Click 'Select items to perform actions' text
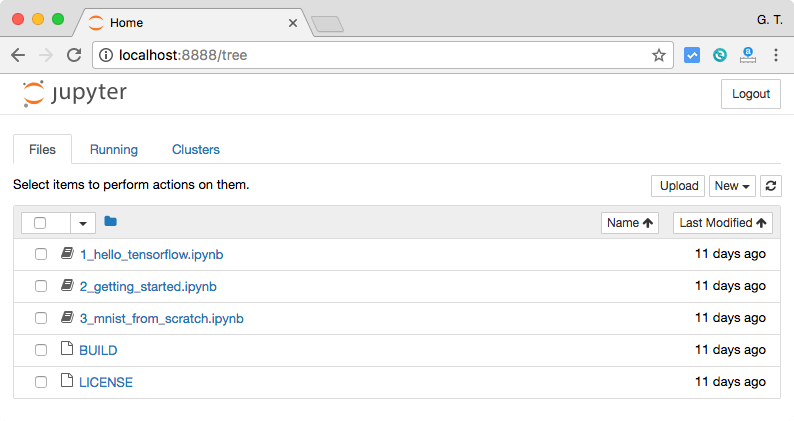Screen dimensions: 794x421 (x=131, y=184)
